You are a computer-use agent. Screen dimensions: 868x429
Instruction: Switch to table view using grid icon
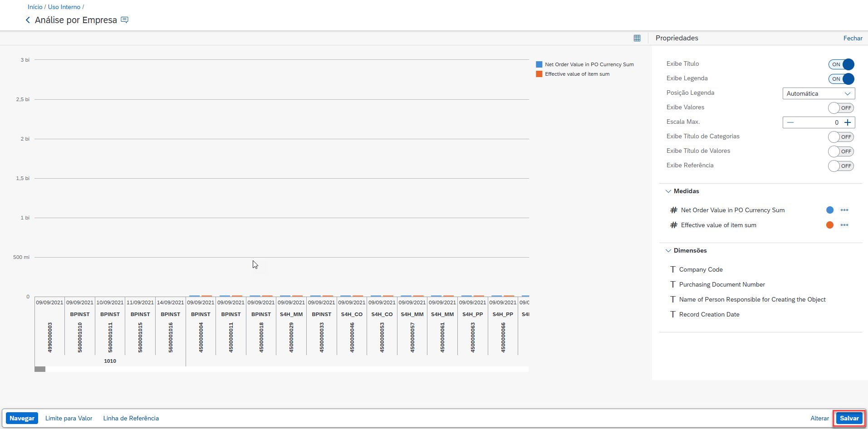coord(637,38)
